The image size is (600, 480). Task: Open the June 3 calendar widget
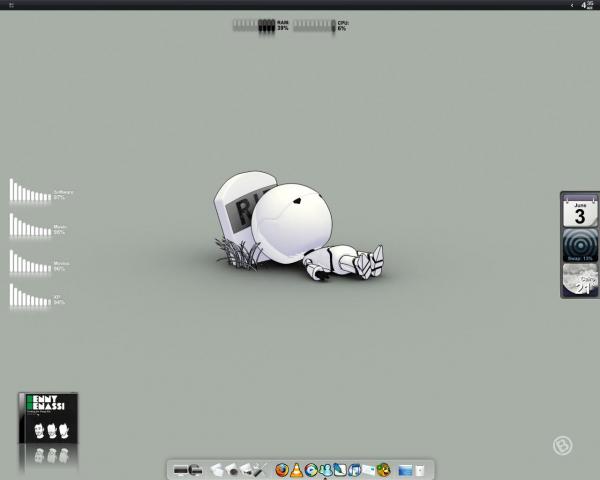pos(580,211)
